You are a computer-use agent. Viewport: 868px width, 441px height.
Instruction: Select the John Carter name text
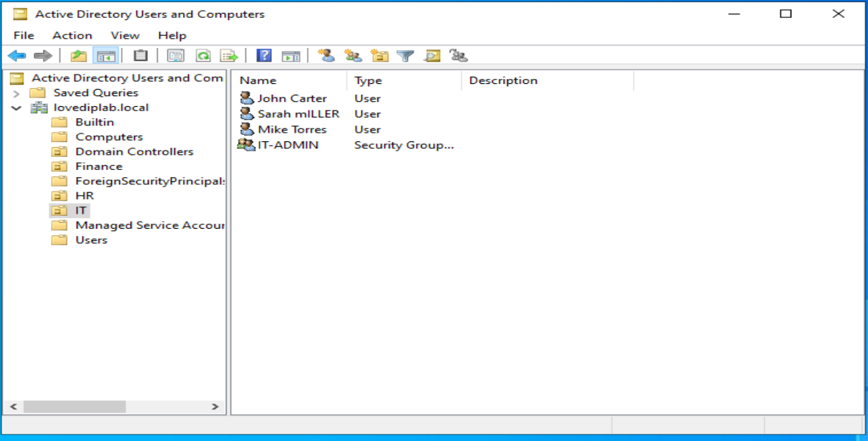click(x=292, y=98)
